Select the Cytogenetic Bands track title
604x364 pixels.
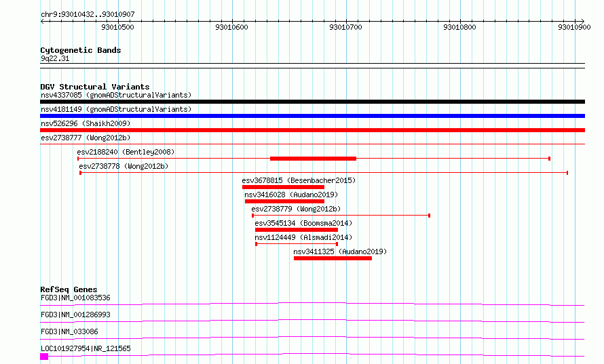[81, 50]
